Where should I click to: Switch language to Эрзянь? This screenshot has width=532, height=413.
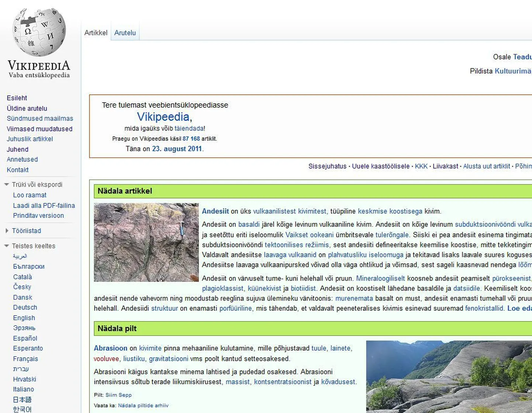(24, 328)
